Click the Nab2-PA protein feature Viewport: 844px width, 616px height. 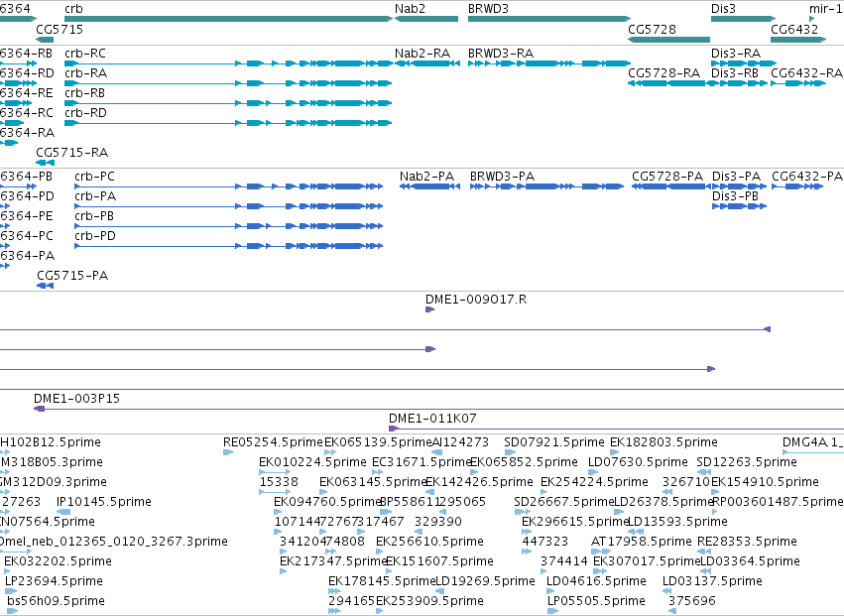[430, 186]
